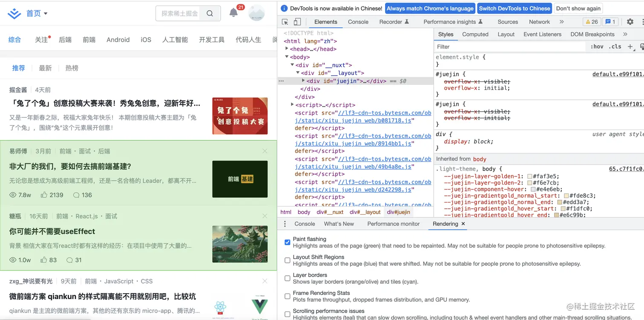Click the search magnifier icon
Viewport: 644px width, 320px height.
point(210,14)
